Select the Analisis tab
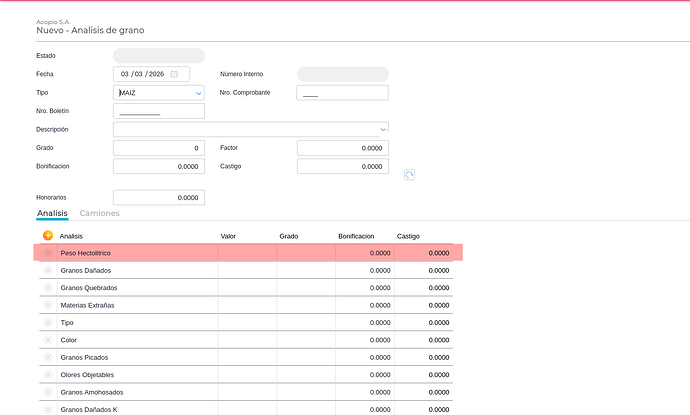 click(52, 213)
